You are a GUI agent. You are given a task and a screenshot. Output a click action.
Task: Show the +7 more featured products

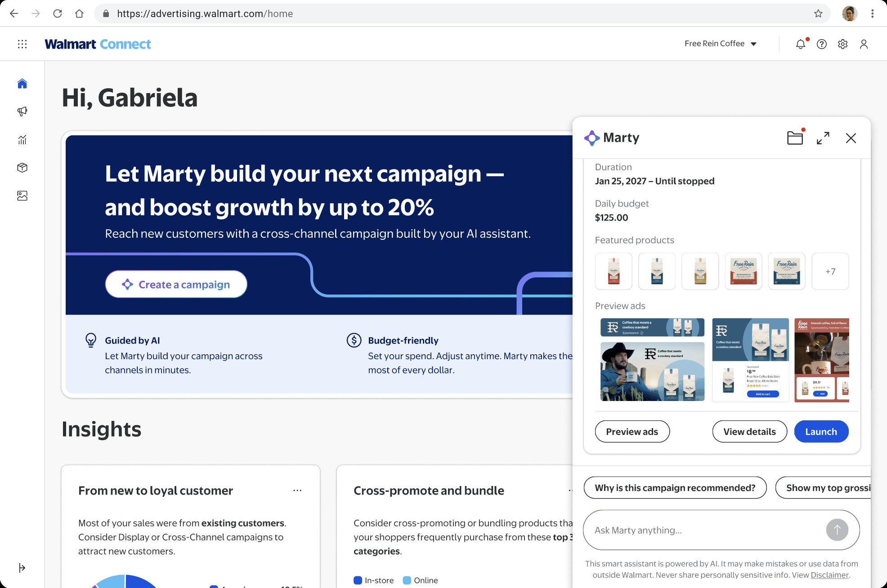pyautogui.click(x=830, y=271)
